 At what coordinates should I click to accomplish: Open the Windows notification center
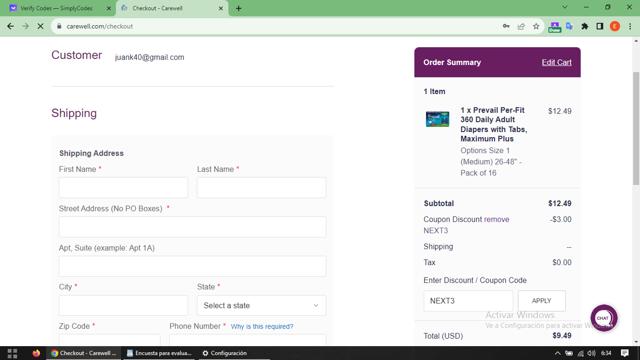pos(624,353)
